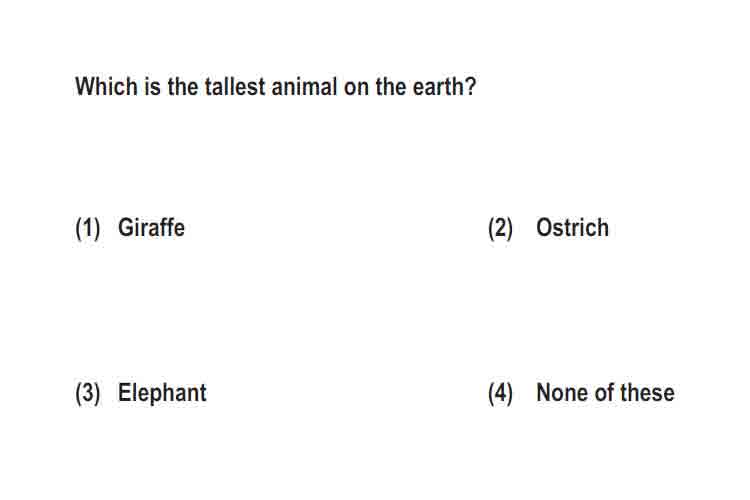Image resolution: width=750 pixels, height=500 pixels.
Task: Select the None of these option
Action: pyautogui.click(x=606, y=393)
